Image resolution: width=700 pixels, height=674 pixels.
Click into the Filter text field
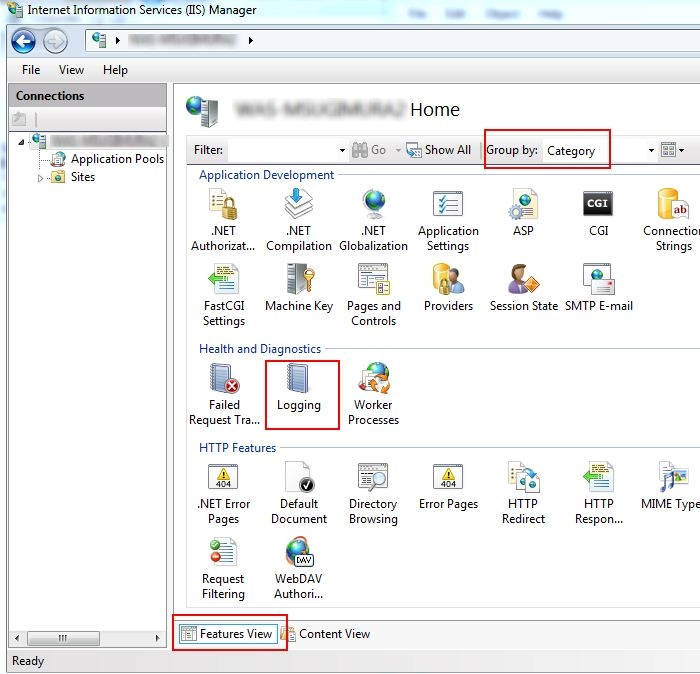point(285,150)
